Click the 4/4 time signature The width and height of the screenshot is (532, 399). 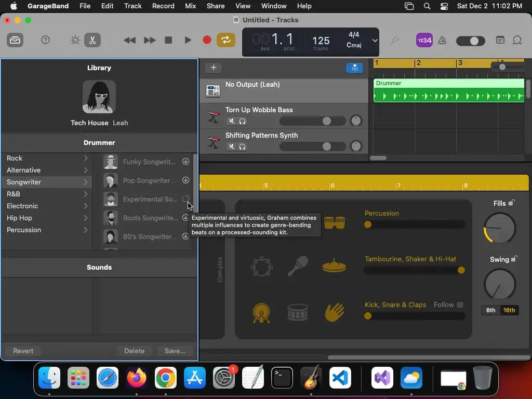[354, 35]
